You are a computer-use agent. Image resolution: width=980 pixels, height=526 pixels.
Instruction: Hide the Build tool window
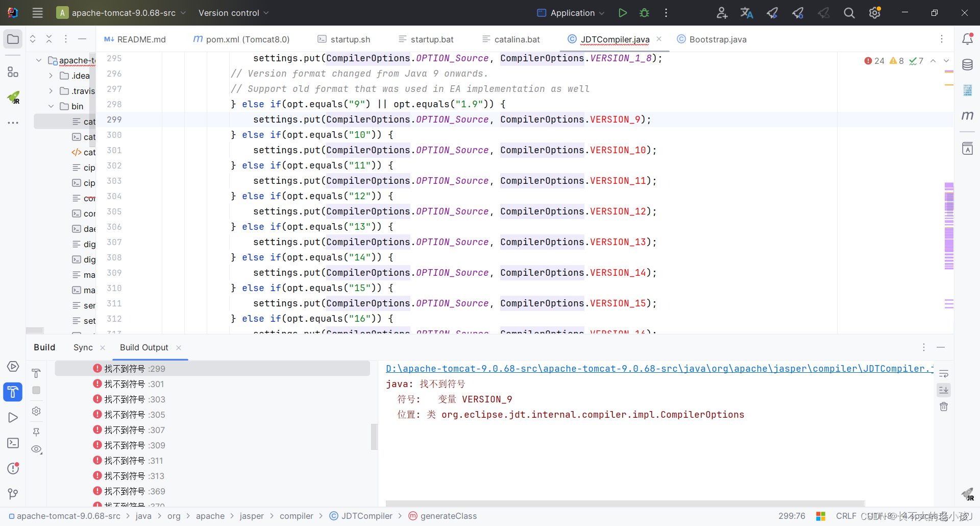tap(941, 347)
